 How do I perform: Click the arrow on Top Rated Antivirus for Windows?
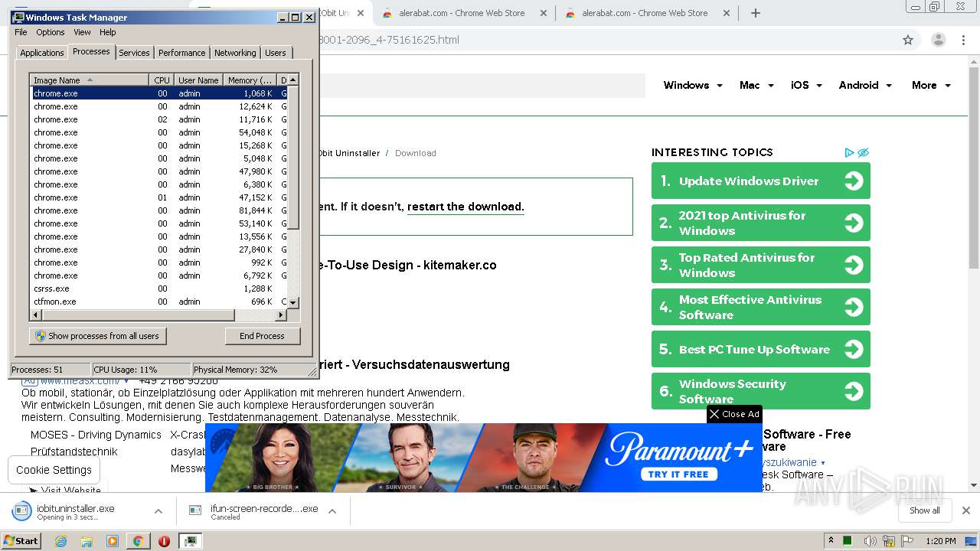click(x=854, y=265)
